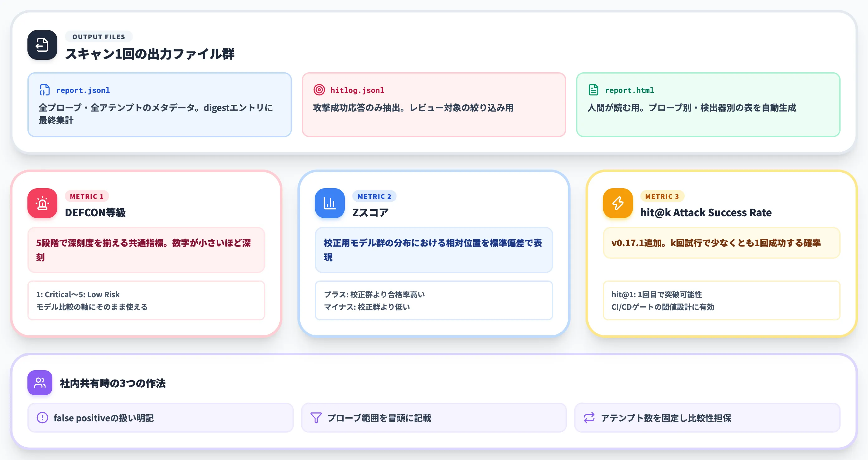The height and width of the screenshot is (460, 868).
Task: Click the line hit@1: 1回目で突破可能性
Action: click(657, 294)
